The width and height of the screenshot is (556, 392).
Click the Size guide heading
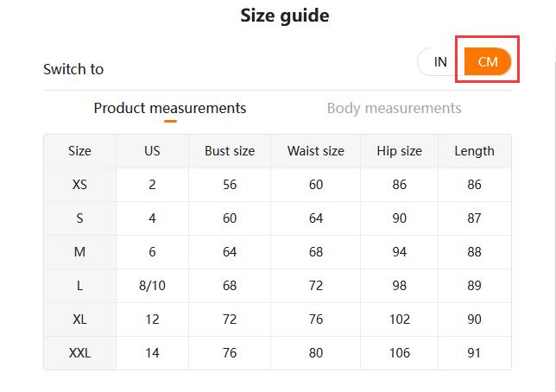coord(285,16)
